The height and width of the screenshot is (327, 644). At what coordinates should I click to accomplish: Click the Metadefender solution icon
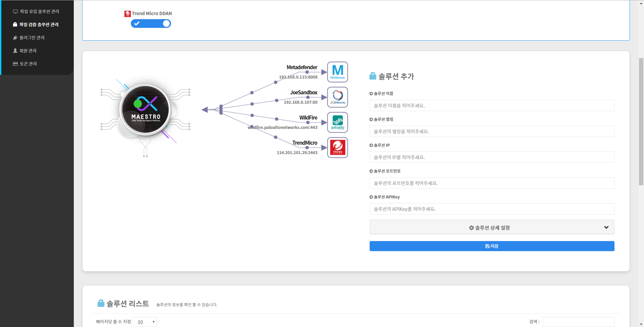point(337,72)
